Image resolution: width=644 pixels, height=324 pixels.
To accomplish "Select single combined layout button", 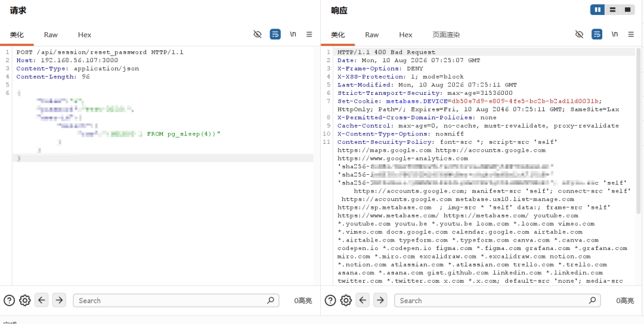I will [627, 10].
